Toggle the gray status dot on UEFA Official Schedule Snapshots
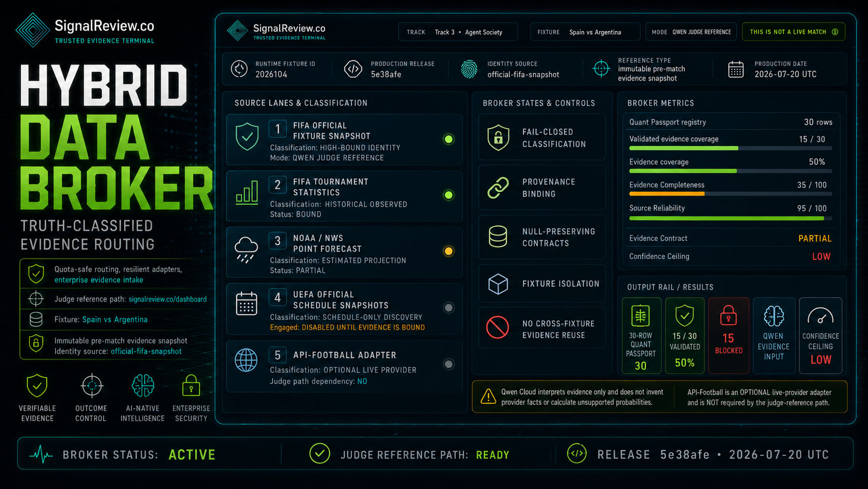Image resolution: width=868 pixels, height=489 pixels. point(449,308)
